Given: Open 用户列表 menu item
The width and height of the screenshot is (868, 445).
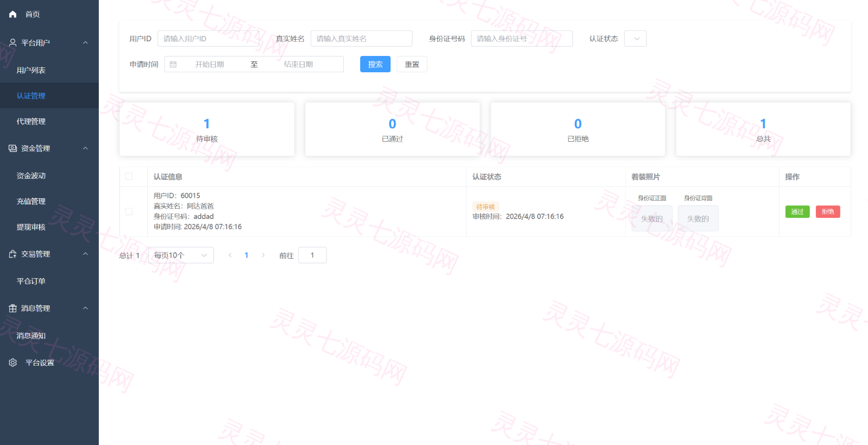Looking at the screenshot, I should pyautogui.click(x=49, y=70).
